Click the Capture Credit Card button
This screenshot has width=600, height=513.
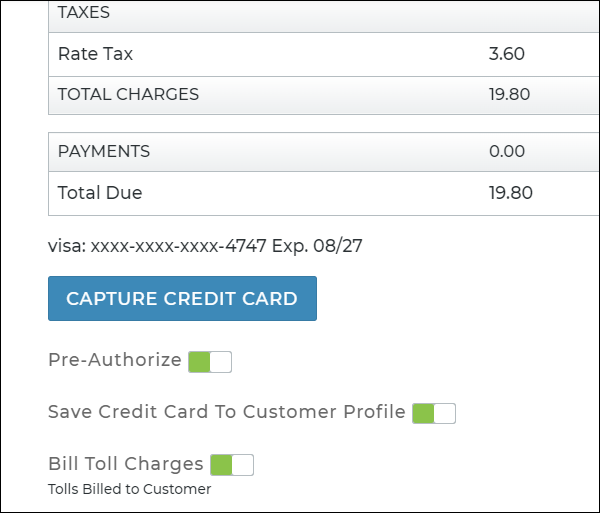tap(182, 299)
